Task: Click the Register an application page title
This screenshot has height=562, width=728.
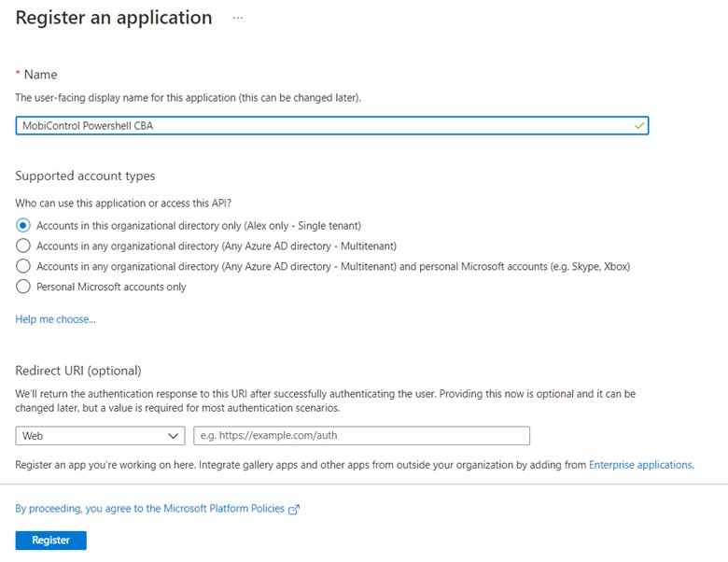Action: 114,18
